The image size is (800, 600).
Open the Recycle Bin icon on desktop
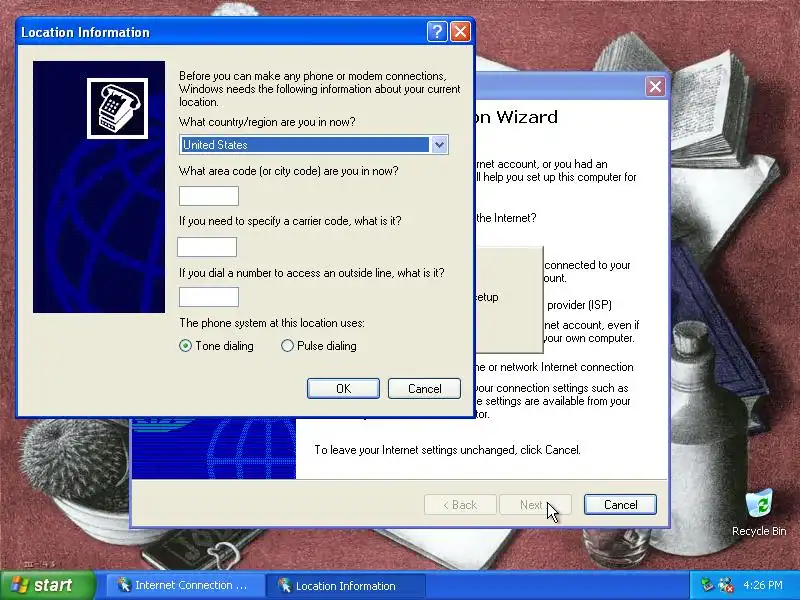[759, 512]
